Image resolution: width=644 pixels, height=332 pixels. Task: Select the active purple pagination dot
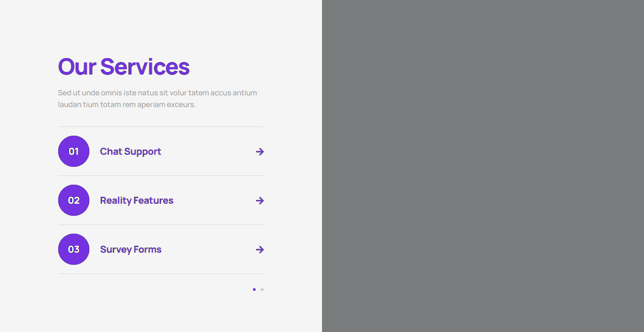point(254,290)
